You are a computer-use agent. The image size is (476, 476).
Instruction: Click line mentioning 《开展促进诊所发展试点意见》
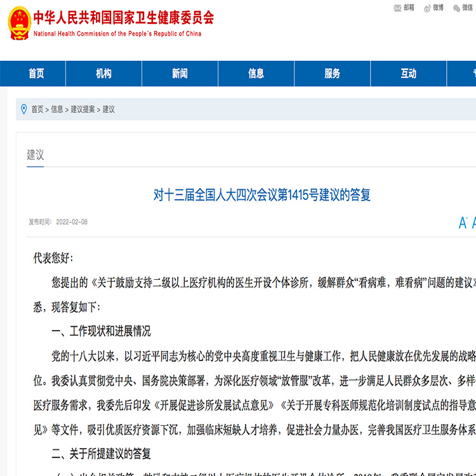pos(255,406)
